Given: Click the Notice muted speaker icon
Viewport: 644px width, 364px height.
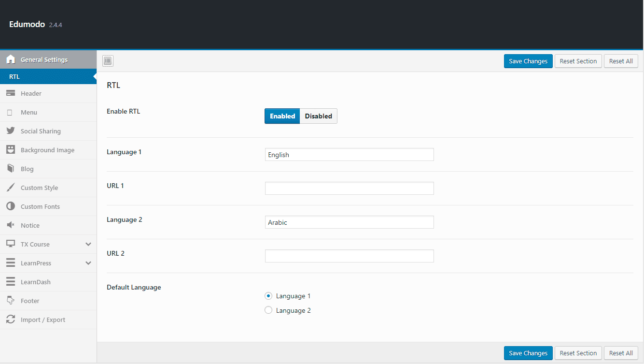Looking at the screenshot, I should pos(11,225).
